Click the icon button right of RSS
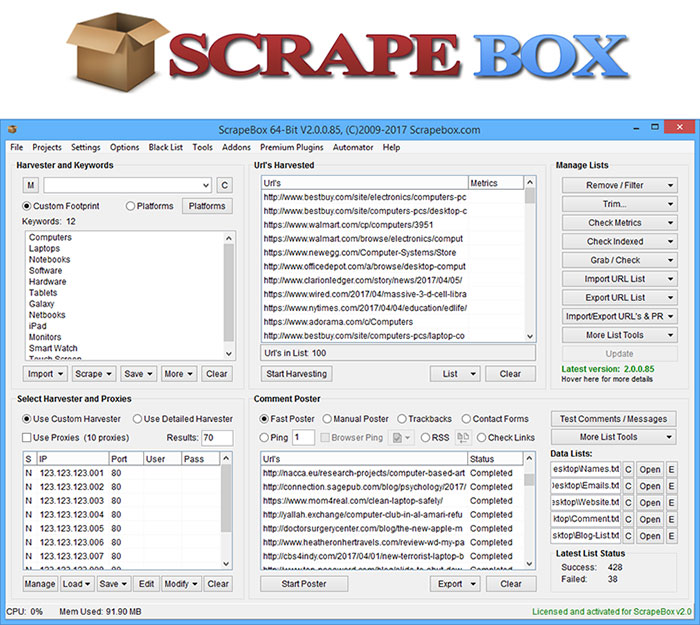The height and width of the screenshot is (625, 700). [463, 437]
